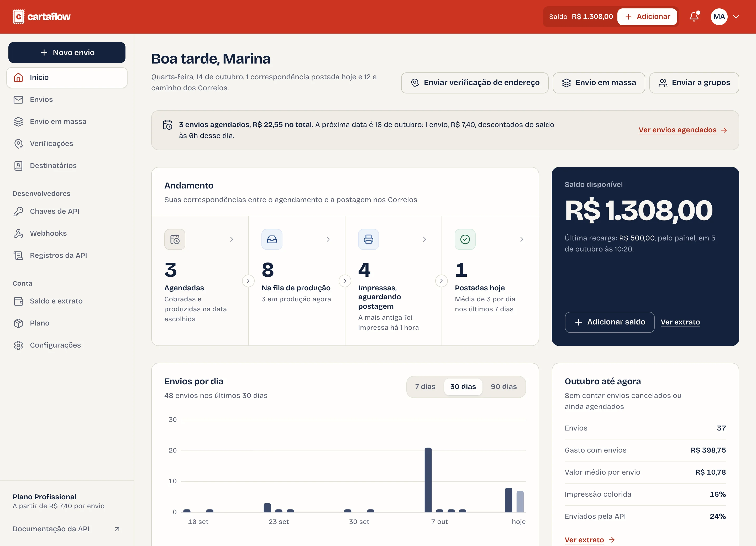Open Documentação da API external link

66,529
